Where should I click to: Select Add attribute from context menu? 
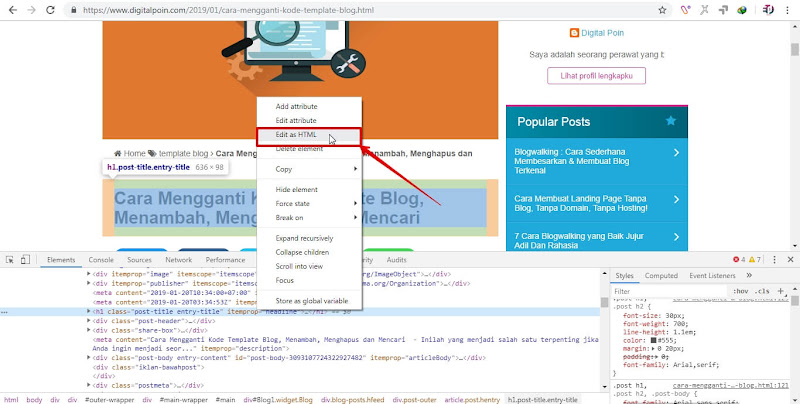point(310,106)
